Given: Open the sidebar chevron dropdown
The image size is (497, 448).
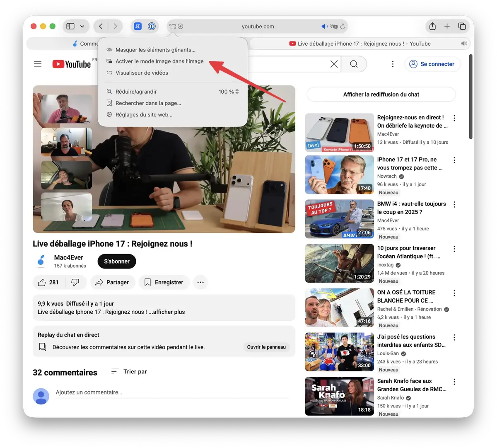Looking at the screenshot, I should point(82,26).
